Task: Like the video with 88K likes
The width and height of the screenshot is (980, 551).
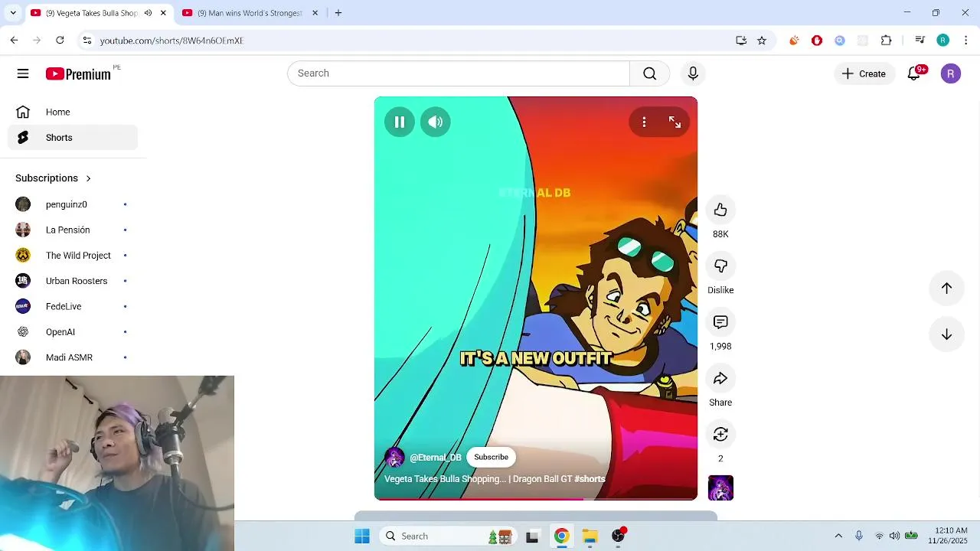Action: pos(720,210)
